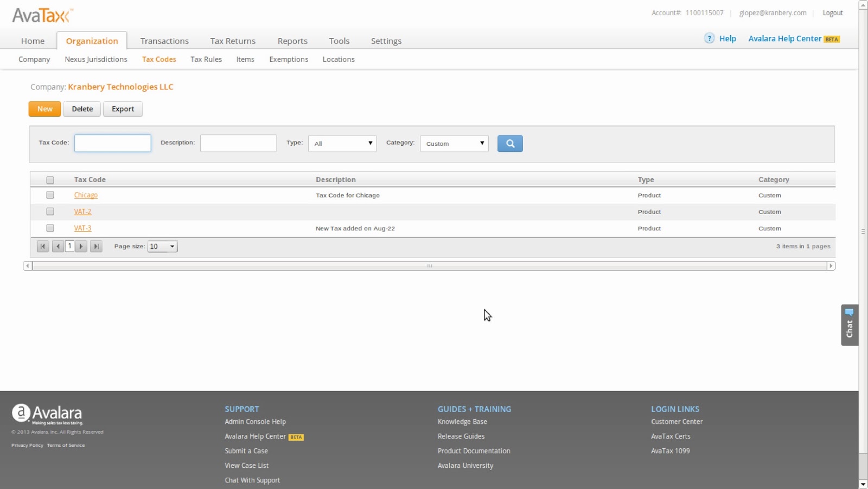Open the VAT-3 tax code link

(x=82, y=228)
